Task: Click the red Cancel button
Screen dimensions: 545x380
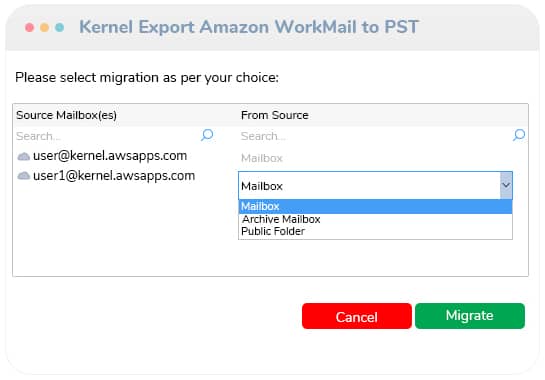Action: pos(357,316)
